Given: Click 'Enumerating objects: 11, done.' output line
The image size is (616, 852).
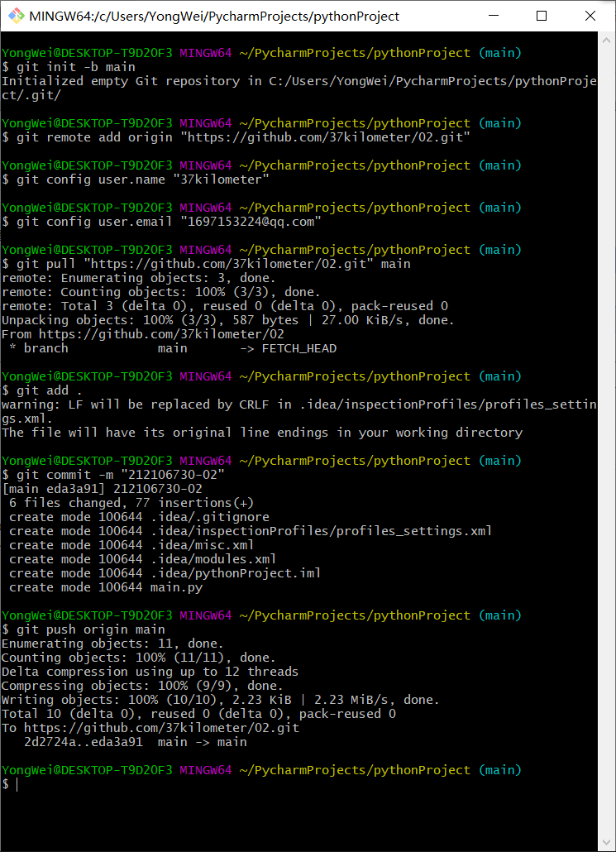Looking at the screenshot, I should tap(113, 644).
